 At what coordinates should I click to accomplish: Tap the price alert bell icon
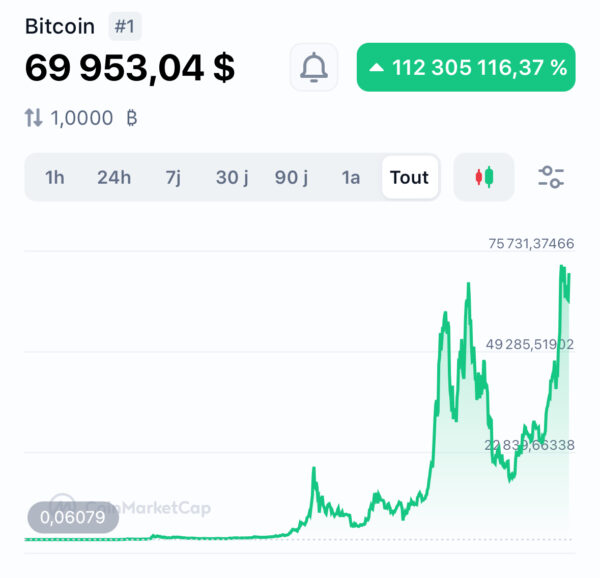313,67
